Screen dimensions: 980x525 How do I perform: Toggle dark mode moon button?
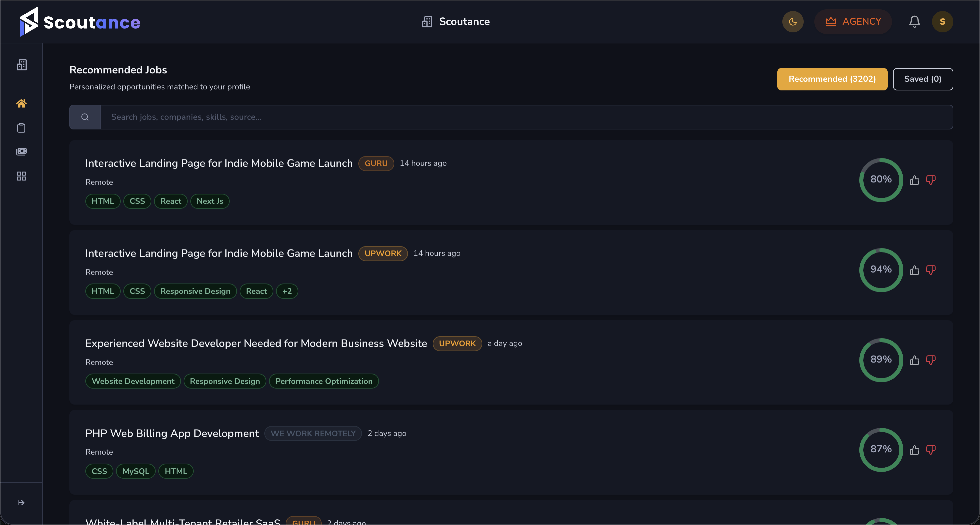pos(792,21)
